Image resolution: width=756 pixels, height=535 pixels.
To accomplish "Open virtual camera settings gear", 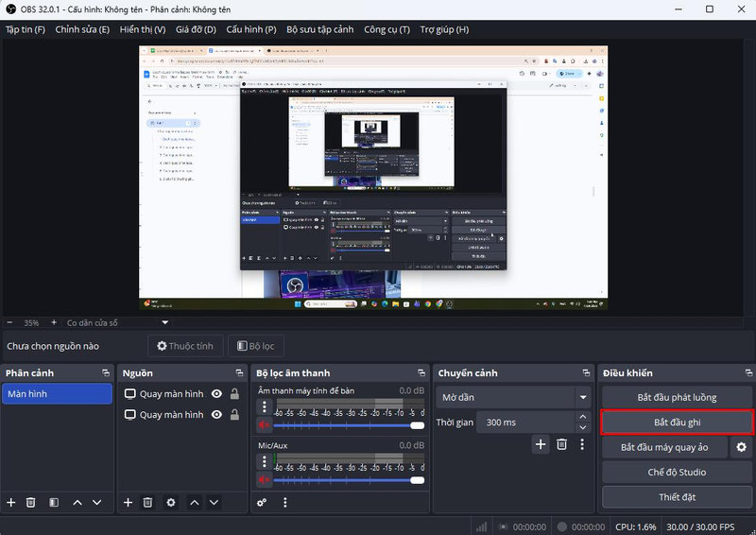I will (x=741, y=447).
